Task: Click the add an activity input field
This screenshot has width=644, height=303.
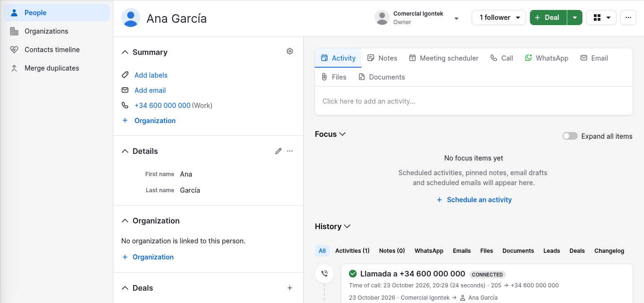Action: click(474, 101)
